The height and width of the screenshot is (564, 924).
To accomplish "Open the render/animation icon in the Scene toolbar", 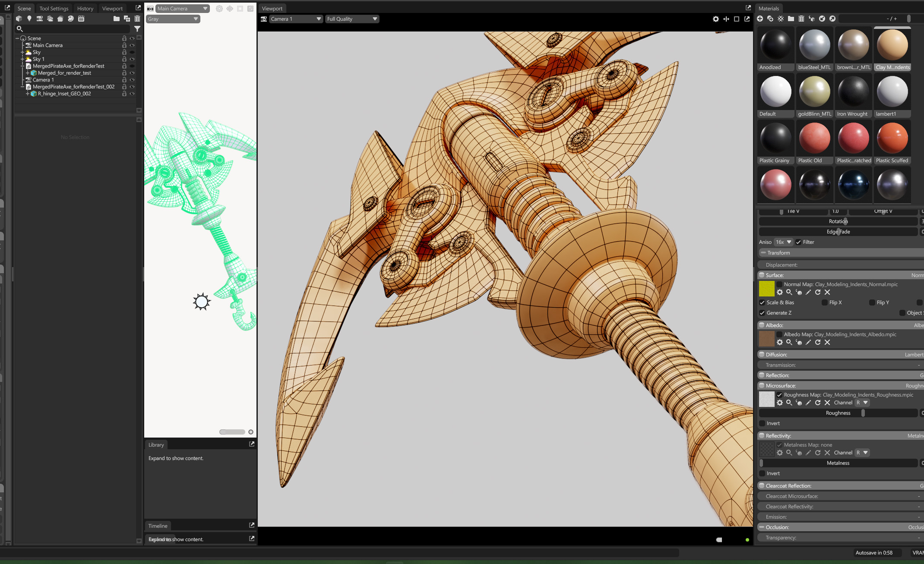I will coord(81,19).
